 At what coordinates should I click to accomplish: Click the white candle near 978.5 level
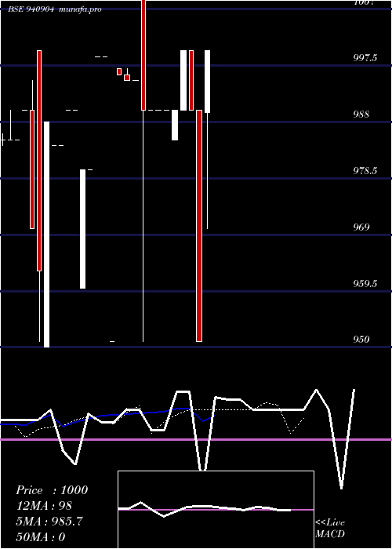click(82, 229)
